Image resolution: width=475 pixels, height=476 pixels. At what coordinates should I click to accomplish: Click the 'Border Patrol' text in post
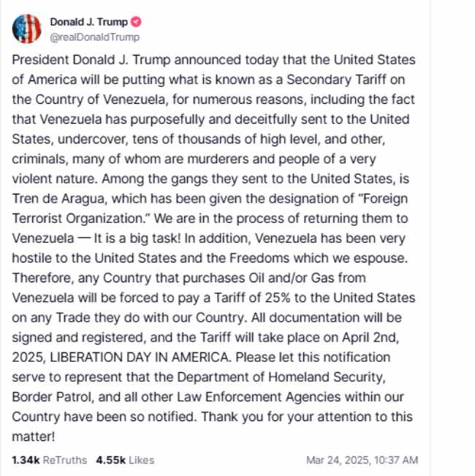click(x=51, y=397)
